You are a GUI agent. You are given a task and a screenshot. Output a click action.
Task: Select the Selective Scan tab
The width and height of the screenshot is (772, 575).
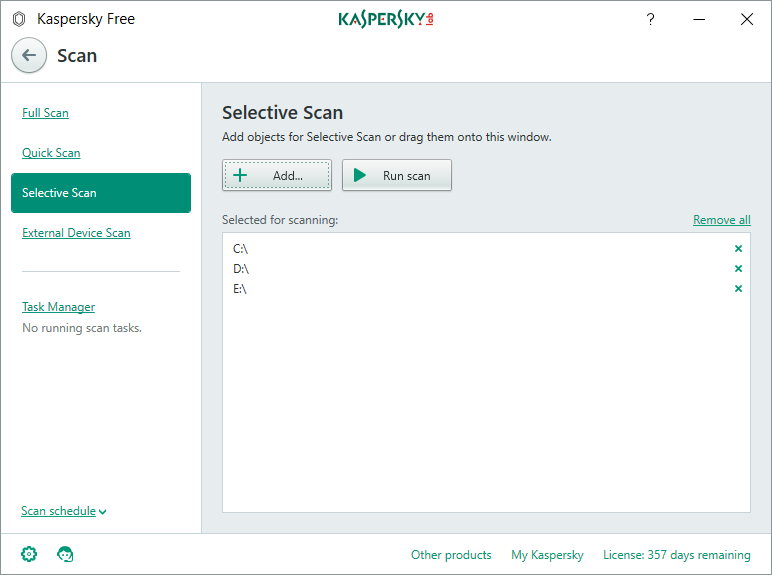point(101,193)
